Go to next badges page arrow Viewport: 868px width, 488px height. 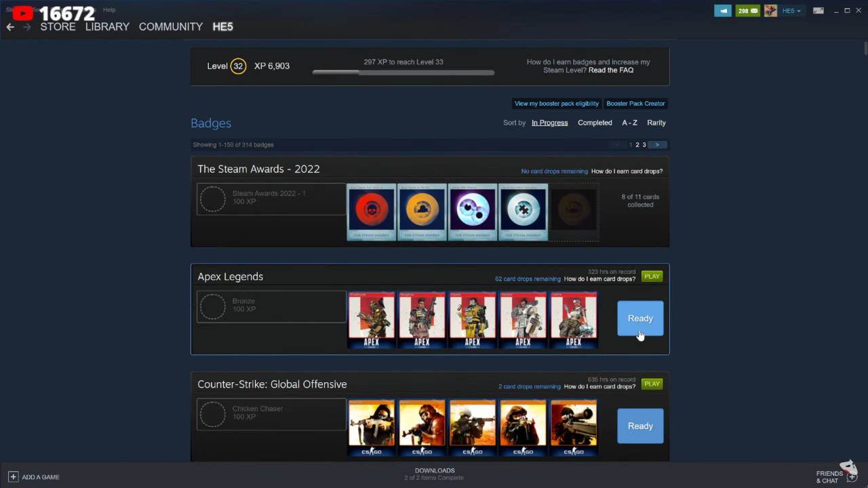coord(657,145)
